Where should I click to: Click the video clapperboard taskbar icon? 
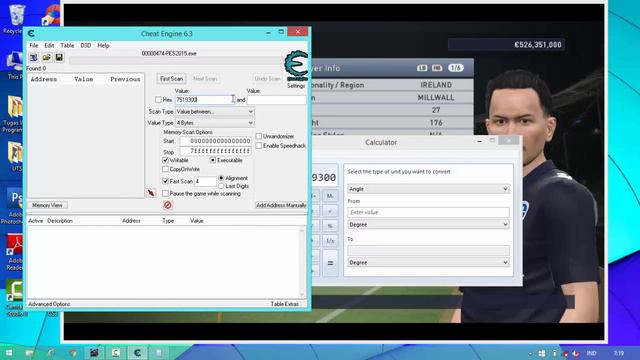point(94,353)
